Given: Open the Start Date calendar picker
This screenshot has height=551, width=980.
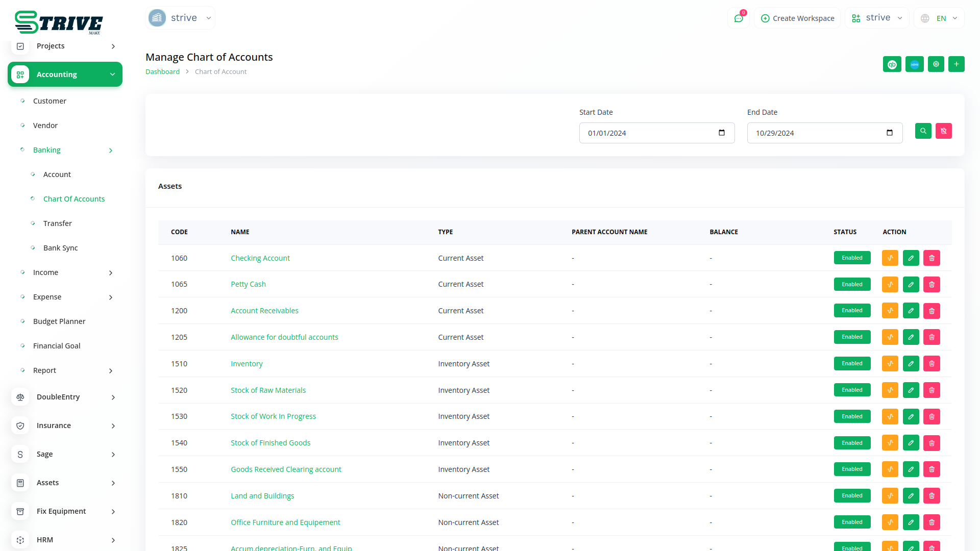Looking at the screenshot, I should (721, 133).
